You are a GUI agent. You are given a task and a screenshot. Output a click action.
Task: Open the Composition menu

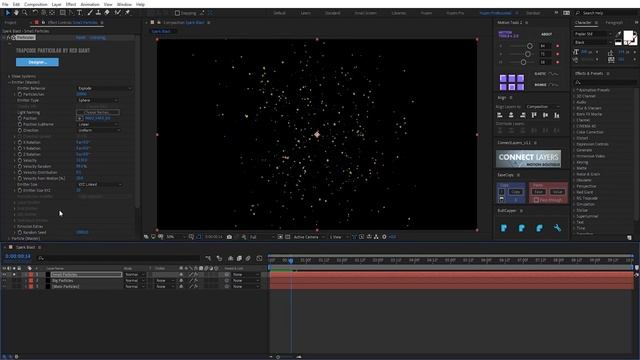36,4
